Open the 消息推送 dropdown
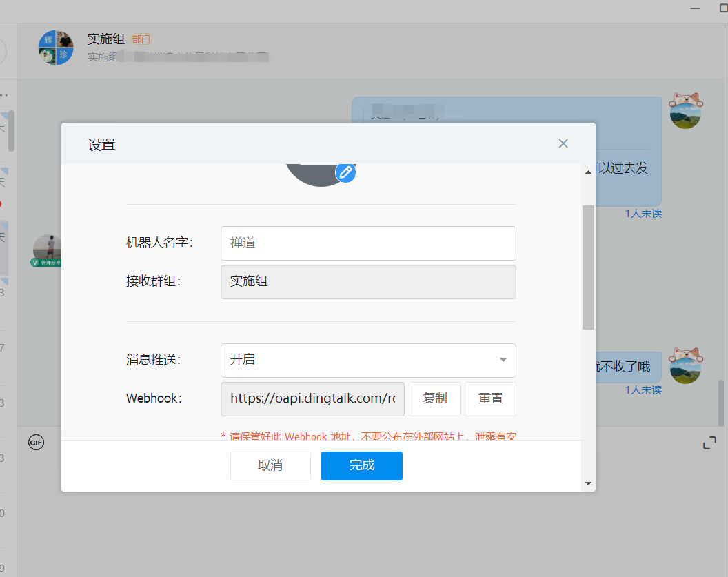This screenshot has height=577, width=728. pos(368,361)
